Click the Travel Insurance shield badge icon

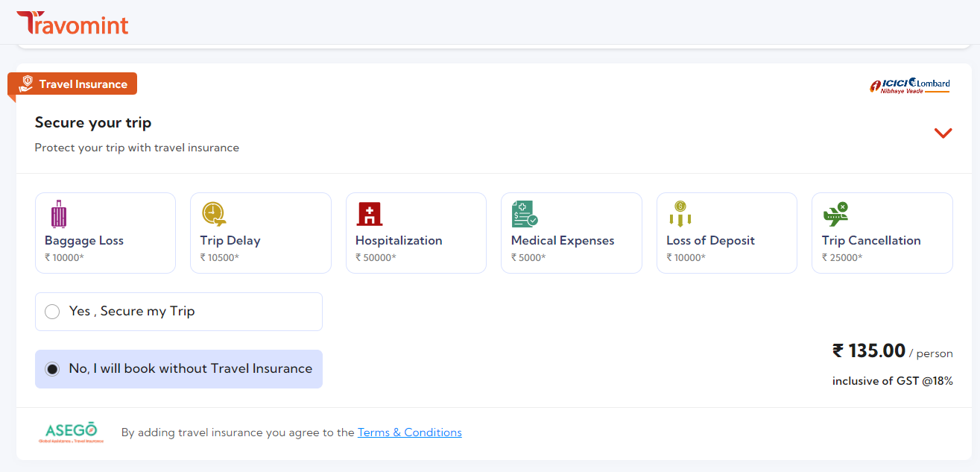pos(26,84)
